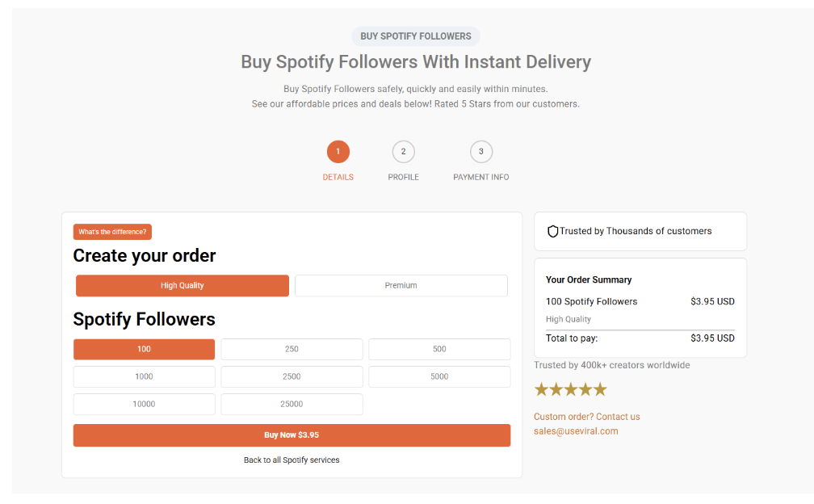Select the 25000 followers package

click(x=292, y=405)
